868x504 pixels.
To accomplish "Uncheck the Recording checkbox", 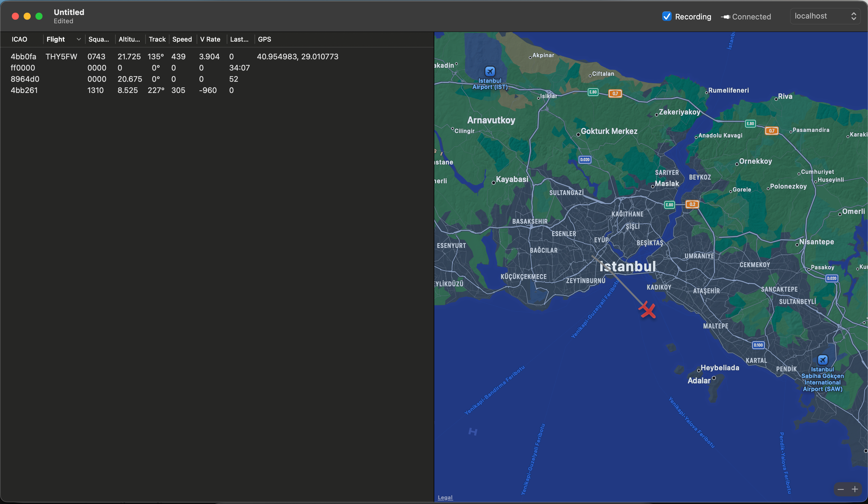I will point(667,16).
